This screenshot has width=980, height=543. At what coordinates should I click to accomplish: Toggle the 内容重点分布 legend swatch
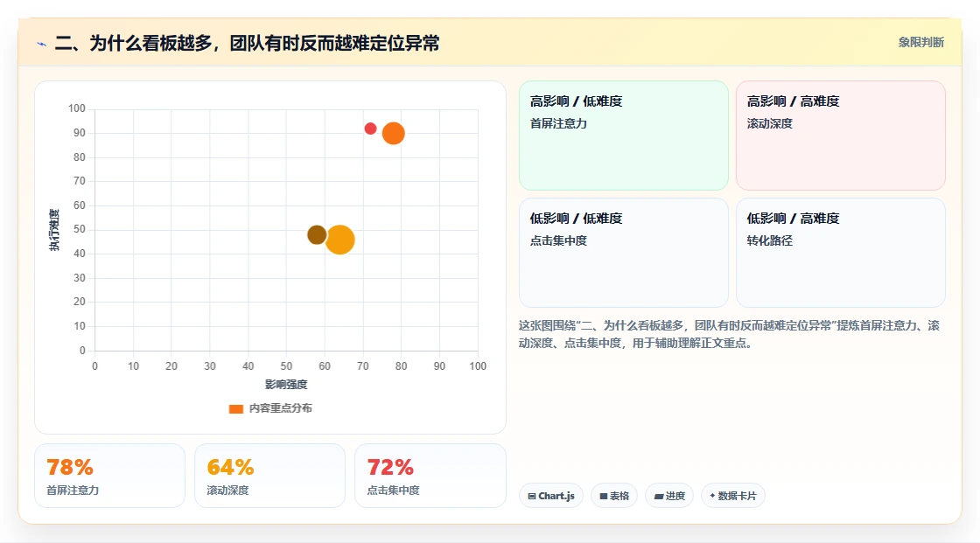(235, 408)
